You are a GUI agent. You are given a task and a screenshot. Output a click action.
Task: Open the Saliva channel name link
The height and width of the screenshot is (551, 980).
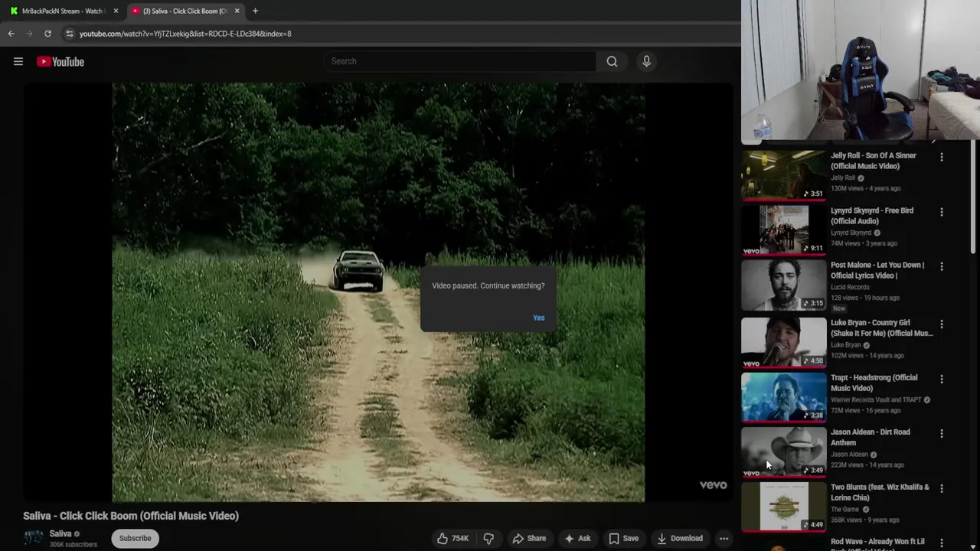point(60,533)
